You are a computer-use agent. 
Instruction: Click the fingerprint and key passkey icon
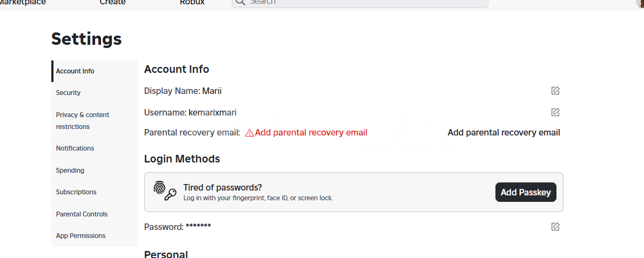(165, 191)
